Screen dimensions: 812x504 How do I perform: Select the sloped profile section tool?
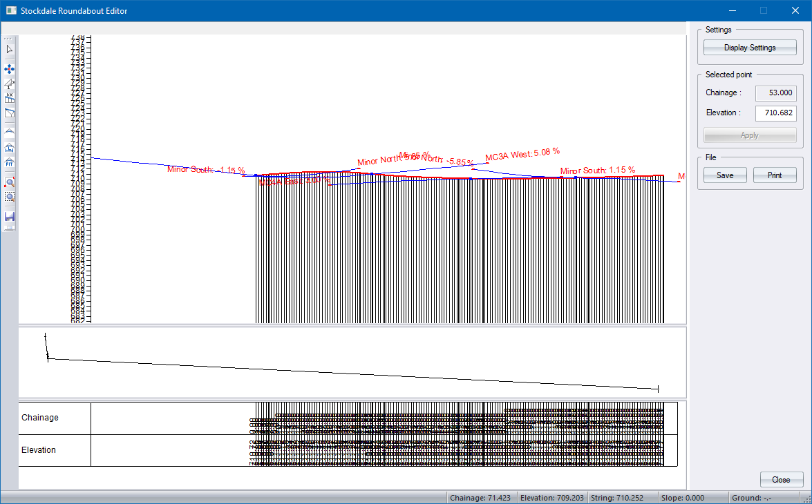coord(9,113)
